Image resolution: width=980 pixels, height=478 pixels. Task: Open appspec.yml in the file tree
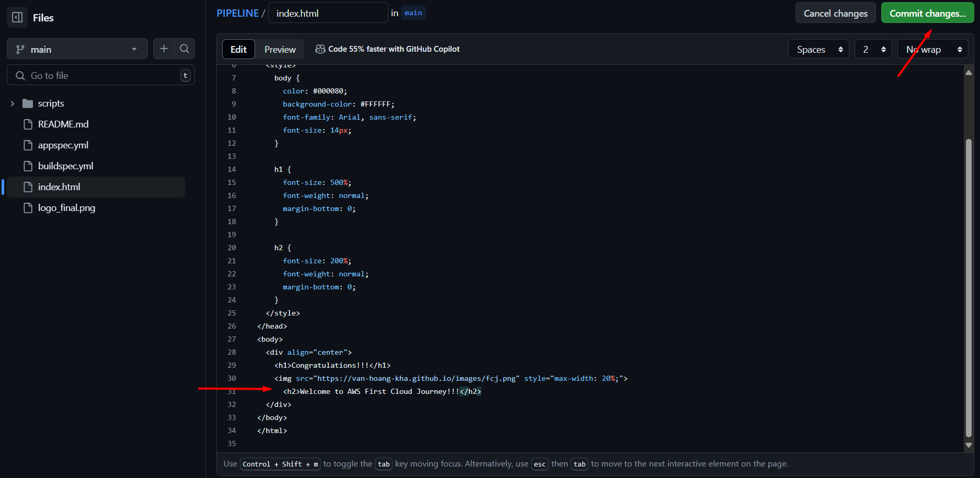63,145
